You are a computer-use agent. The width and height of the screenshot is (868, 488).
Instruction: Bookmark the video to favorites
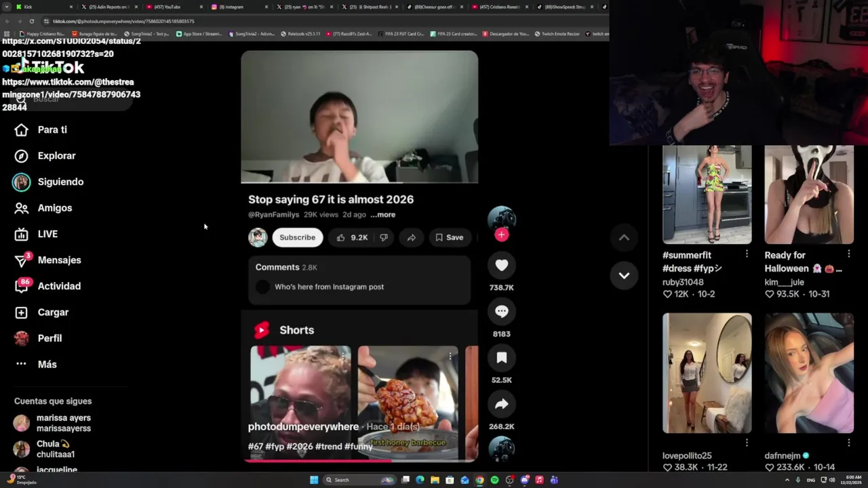coord(501,358)
